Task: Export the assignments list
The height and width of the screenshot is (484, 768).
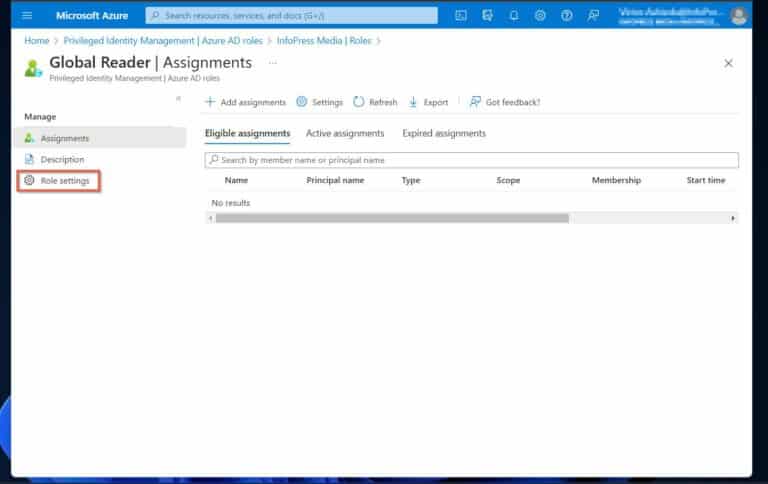Action: [429, 102]
